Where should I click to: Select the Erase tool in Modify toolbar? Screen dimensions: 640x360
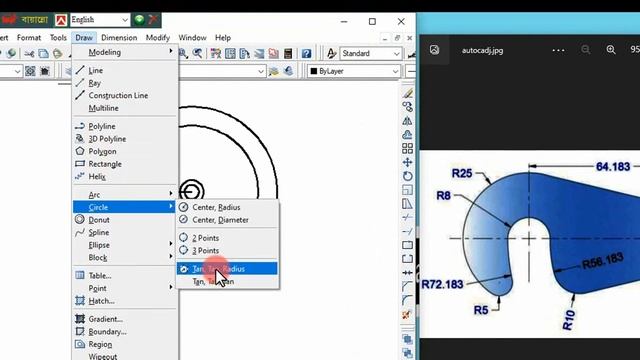tap(407, 93)
